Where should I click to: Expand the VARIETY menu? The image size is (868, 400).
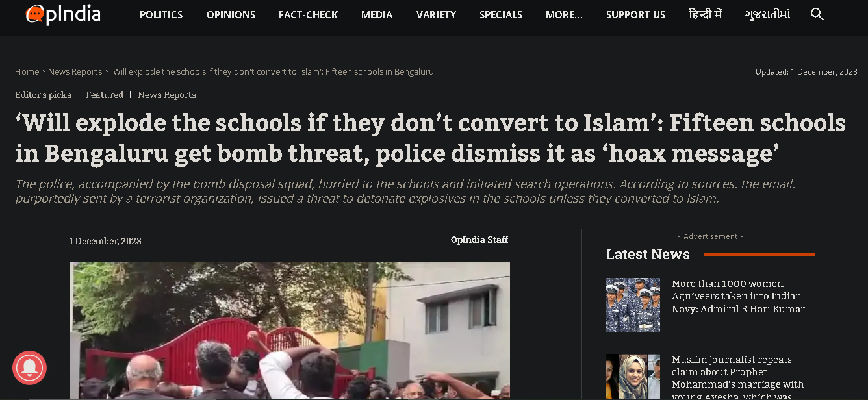click(x=436, y=14)
